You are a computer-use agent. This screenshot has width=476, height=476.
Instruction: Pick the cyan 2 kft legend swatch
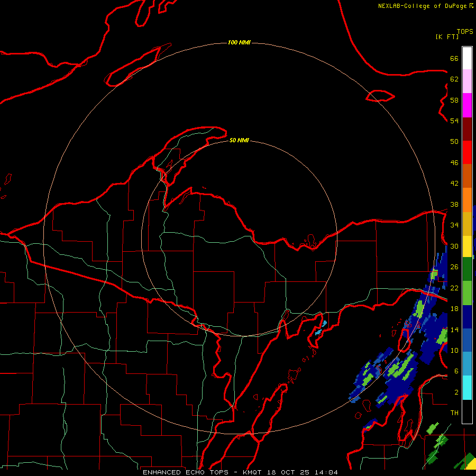click(467, 388)
